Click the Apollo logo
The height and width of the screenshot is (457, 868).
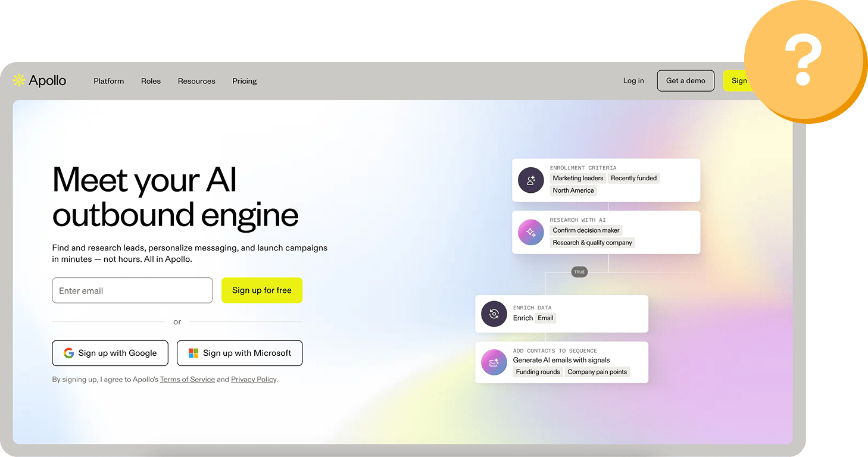click(39, 80)
